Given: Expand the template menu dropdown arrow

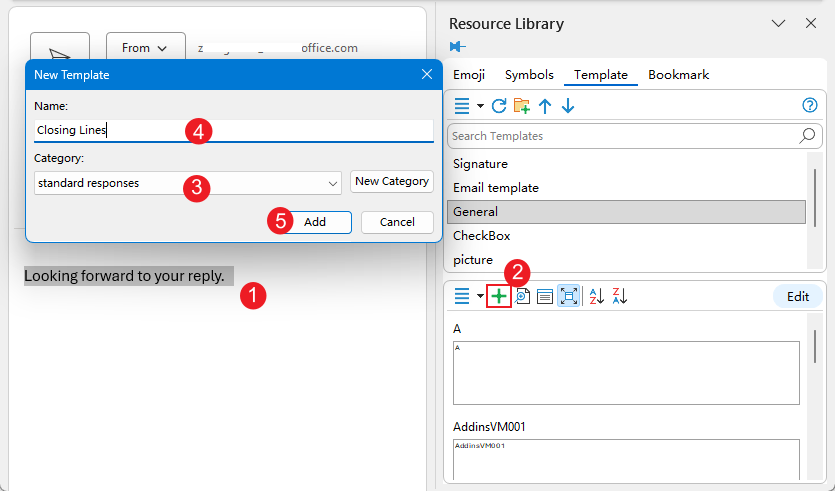Looking at the screenshot, I should point(480,296).
